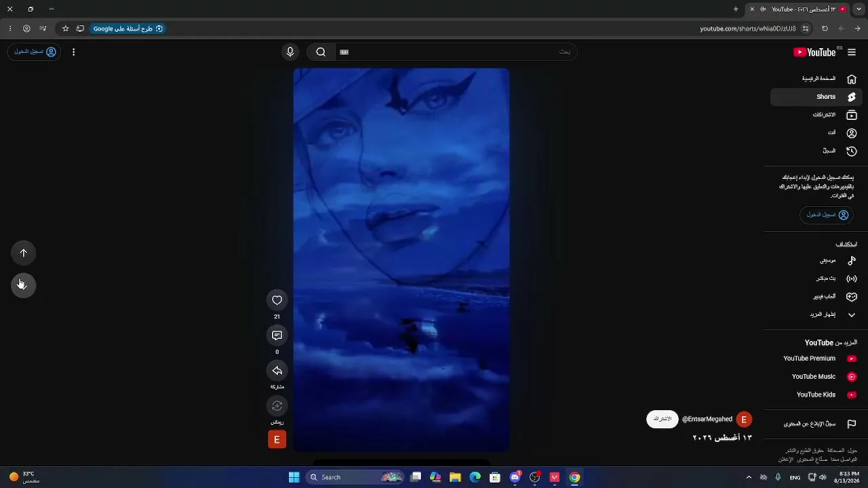Close the YouTube browser tab
868x488 pixels.
(752, 9)
